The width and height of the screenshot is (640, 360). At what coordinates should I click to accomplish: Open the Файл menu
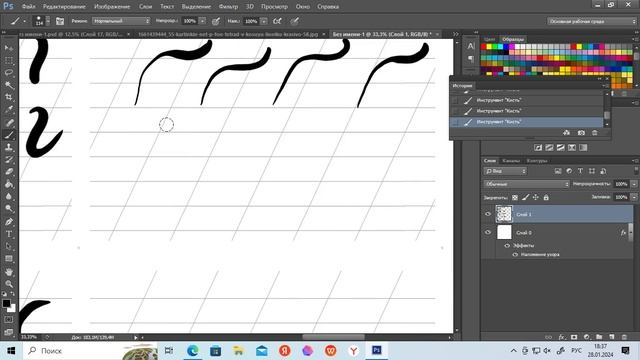28,7
